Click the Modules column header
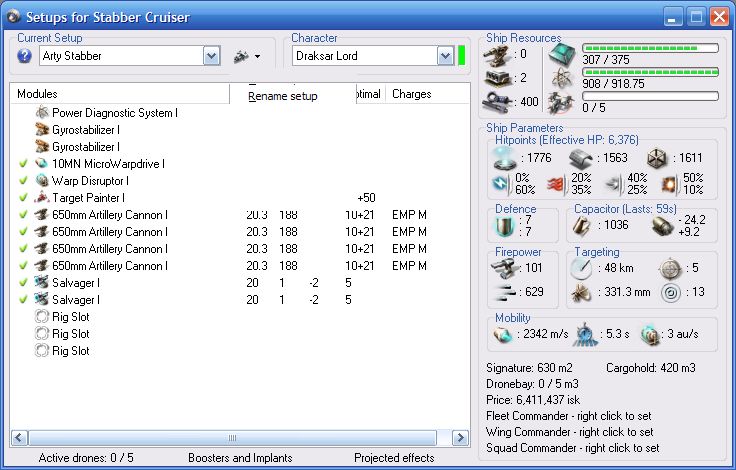This screenshot has height=470, width=736. pyautogui.click(x=120, y=94)
